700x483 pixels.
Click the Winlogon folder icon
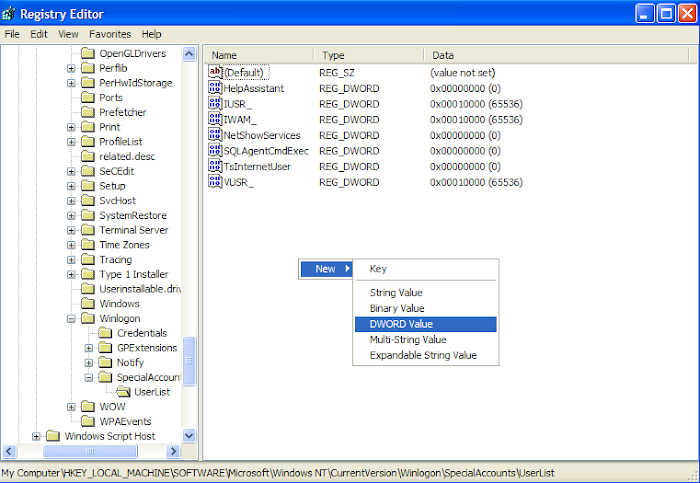(x=88, y=318)
